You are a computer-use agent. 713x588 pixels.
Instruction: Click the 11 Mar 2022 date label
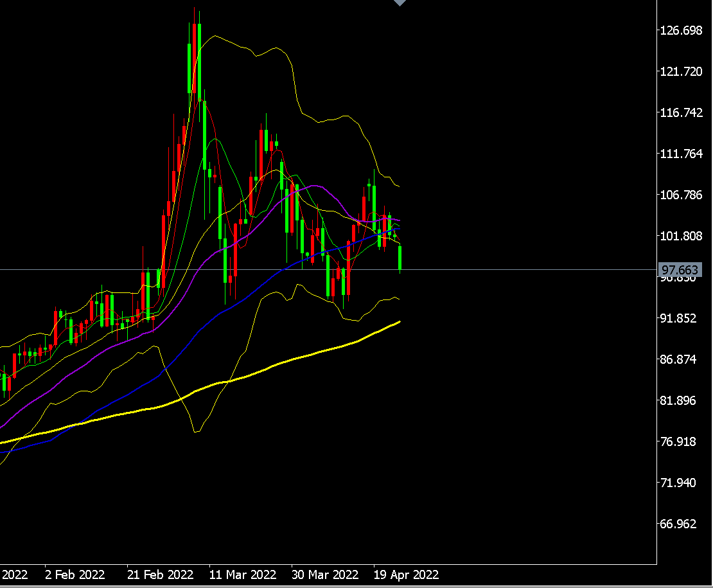click(x=243, y=574)
